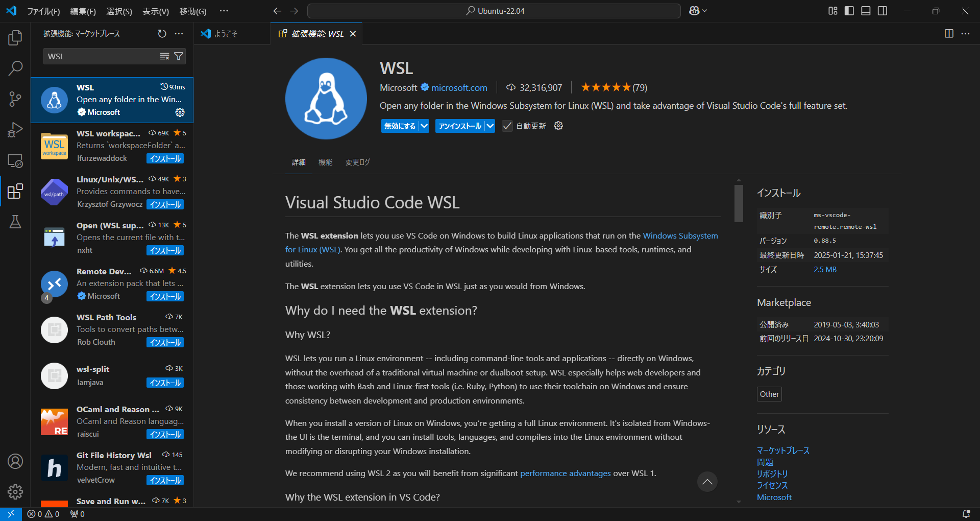
Task: Open notifications bell in status bar
Action: (966, 514)
